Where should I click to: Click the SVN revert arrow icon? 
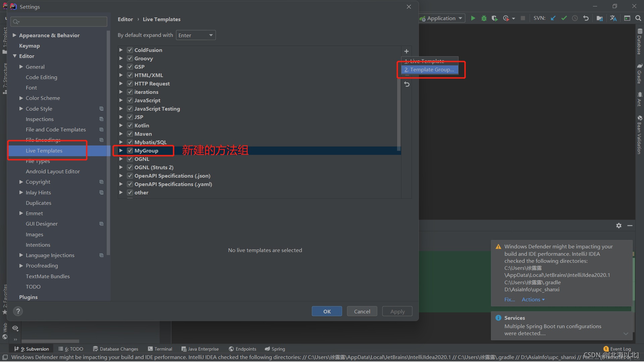click(586, 18)
